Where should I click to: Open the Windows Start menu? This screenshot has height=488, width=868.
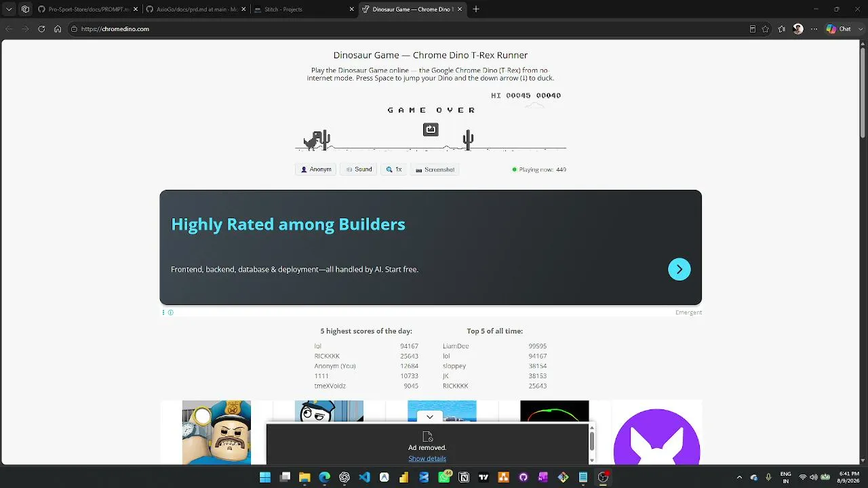(x=265, y=477)
